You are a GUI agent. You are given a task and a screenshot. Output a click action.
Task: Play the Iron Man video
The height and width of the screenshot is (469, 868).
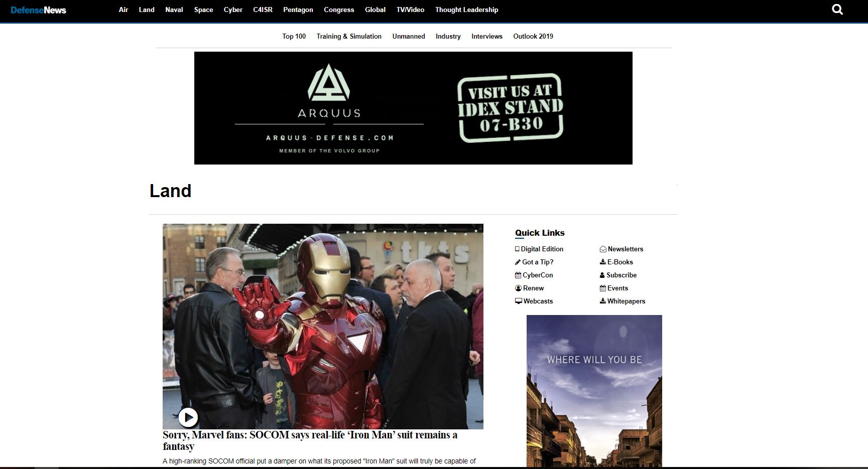tap(188, 417)
